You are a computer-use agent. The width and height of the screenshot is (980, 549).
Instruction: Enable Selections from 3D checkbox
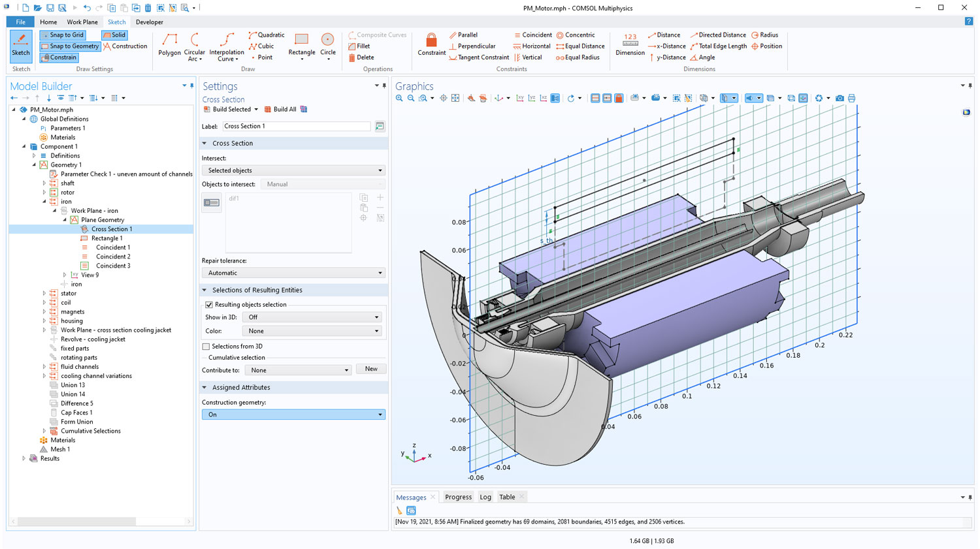pyautogui.click(x=206, y=347)
